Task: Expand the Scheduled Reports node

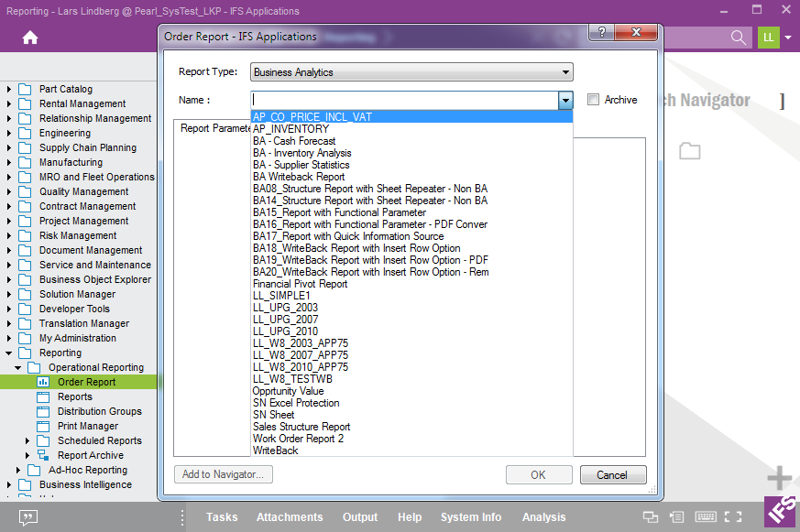Action: 27,440
